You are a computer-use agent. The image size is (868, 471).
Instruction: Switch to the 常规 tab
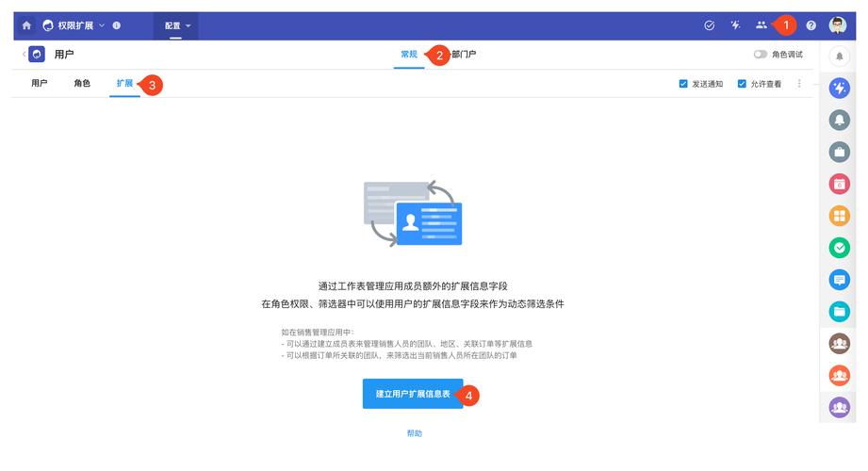[x=409, y=55]
